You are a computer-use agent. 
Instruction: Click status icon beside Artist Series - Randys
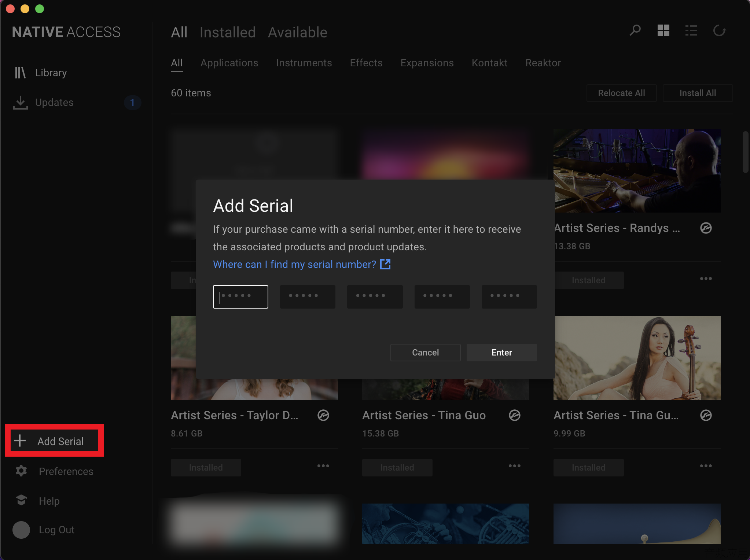point(706,228)
